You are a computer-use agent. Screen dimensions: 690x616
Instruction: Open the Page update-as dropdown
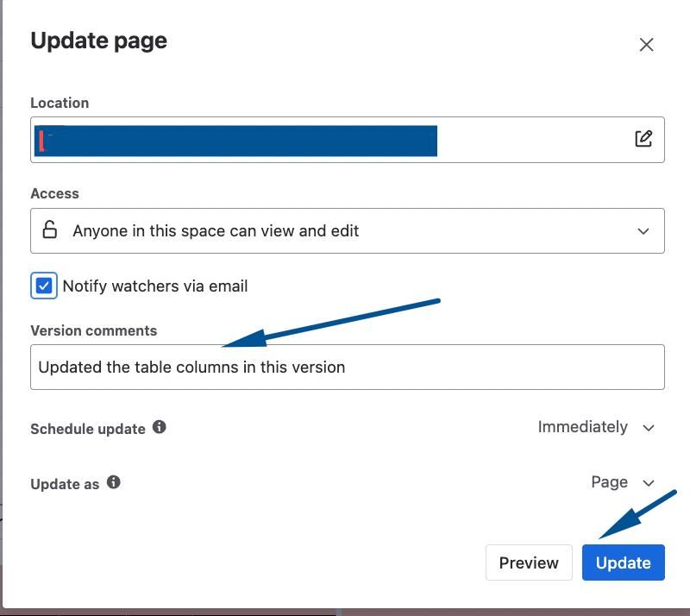click(x=623, y=482)
